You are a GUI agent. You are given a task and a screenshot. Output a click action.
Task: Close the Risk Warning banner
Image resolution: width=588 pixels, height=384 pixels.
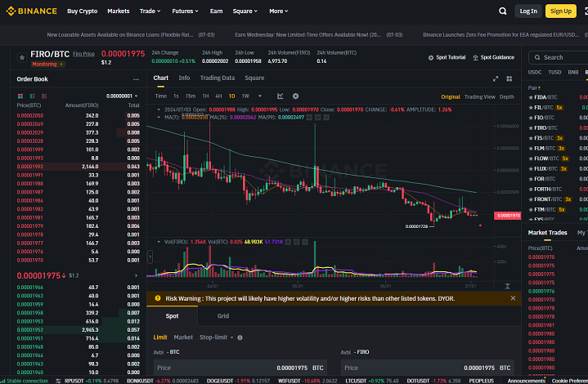coord(513,298)
